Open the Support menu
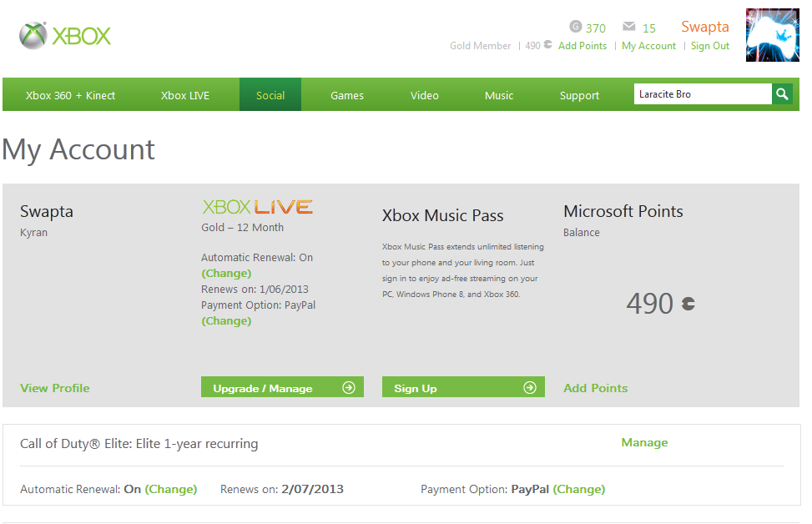 pos(579,95)
